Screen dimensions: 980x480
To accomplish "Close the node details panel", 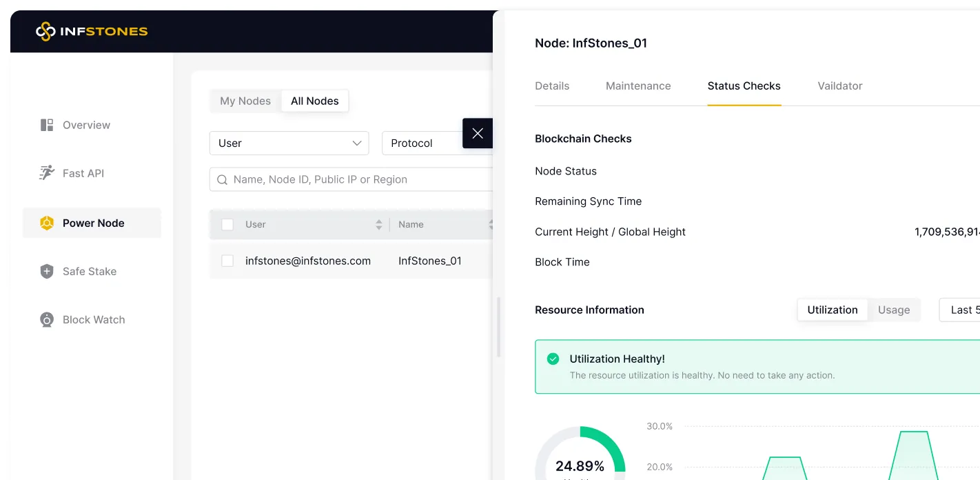I will click(478, 133).
